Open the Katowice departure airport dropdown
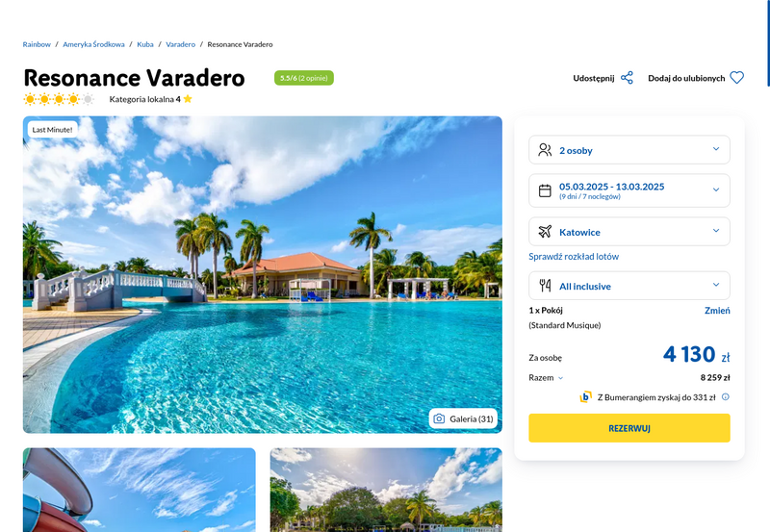Image resolution: width=770 pixels, height=532 pixels. pos(629,232)
